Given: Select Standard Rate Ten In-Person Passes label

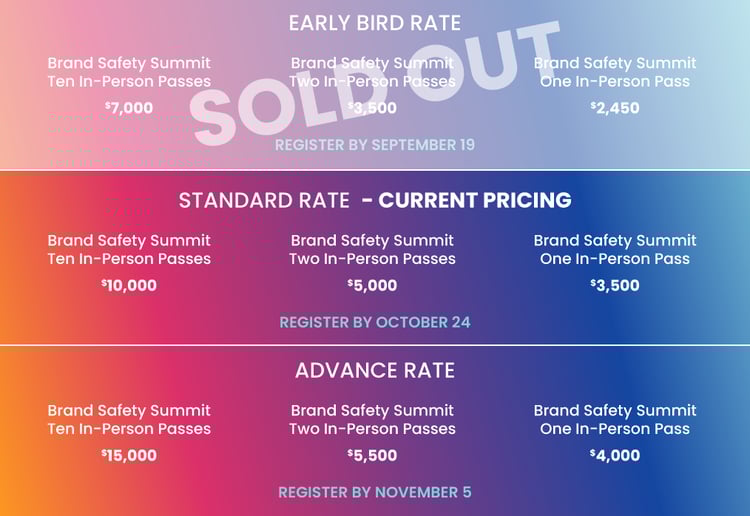Looking at the screenshot, I should [129, 250].
